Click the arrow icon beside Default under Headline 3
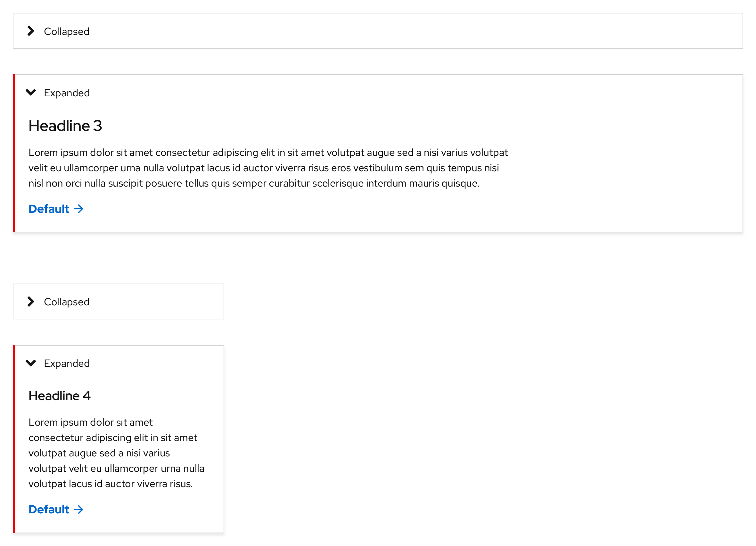756x546 pixels. point(79,209)
